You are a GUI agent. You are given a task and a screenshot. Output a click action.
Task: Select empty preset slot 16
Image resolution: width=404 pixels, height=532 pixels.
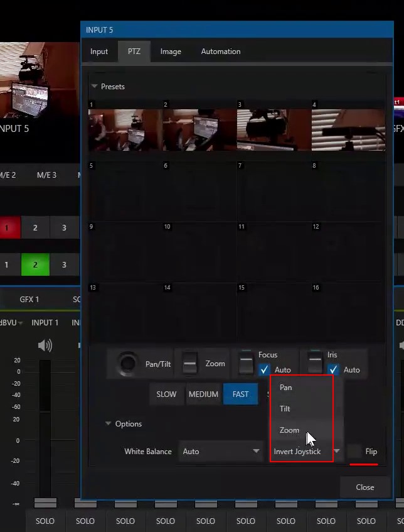348,313
